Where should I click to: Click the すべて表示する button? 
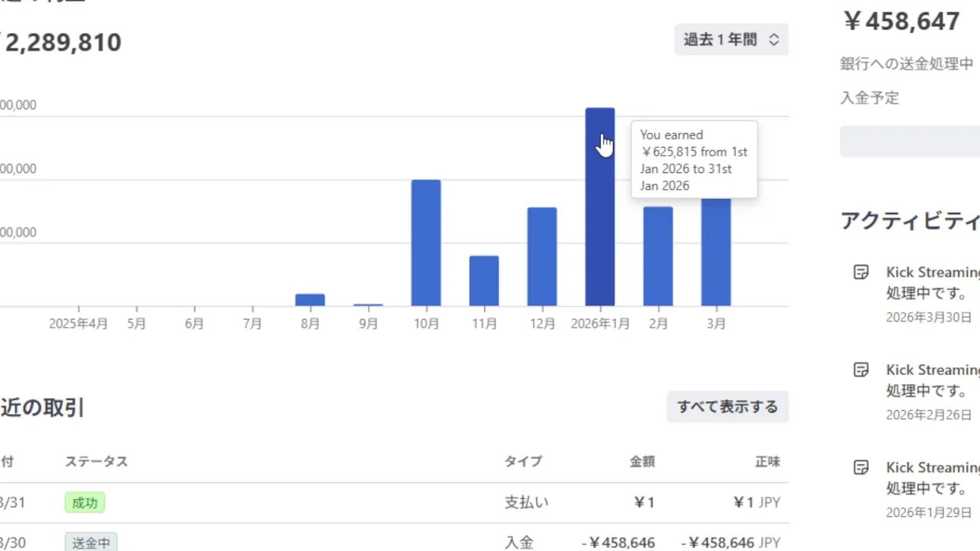pos(727,407)
